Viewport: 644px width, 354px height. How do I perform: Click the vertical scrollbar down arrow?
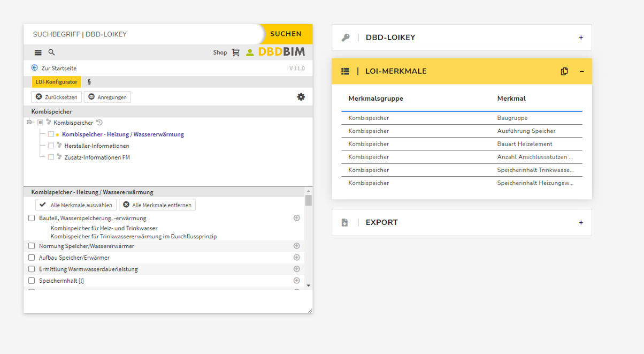coord(308,286)
